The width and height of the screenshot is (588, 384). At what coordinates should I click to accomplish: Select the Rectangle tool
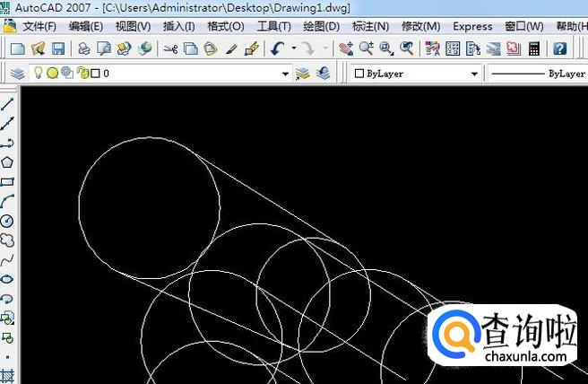coord(7,182)
